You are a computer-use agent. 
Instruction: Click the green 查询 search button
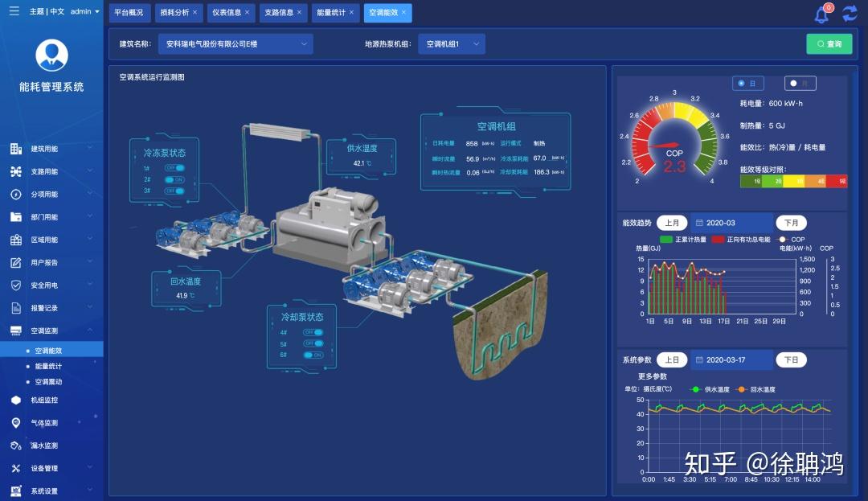(x=829, y=43)
